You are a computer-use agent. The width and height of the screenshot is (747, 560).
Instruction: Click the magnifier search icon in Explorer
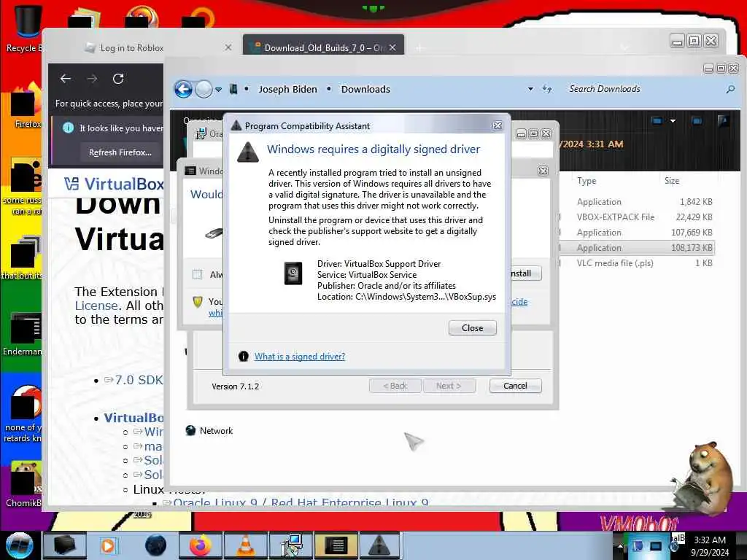(x=730, y=89)
